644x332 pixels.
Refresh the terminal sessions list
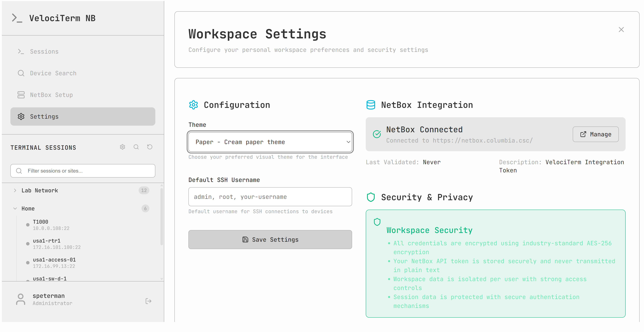pyautogui.click(x=150, y=147)
